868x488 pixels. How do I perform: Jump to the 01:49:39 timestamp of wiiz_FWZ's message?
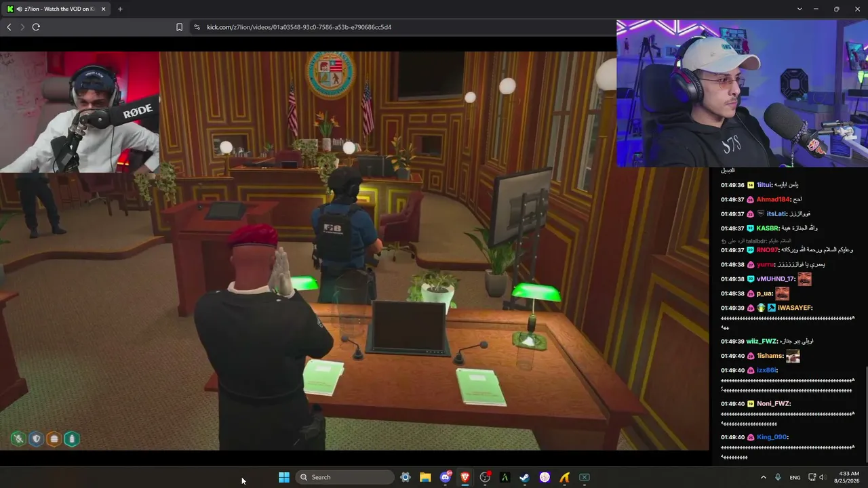(x=732, y=341)
